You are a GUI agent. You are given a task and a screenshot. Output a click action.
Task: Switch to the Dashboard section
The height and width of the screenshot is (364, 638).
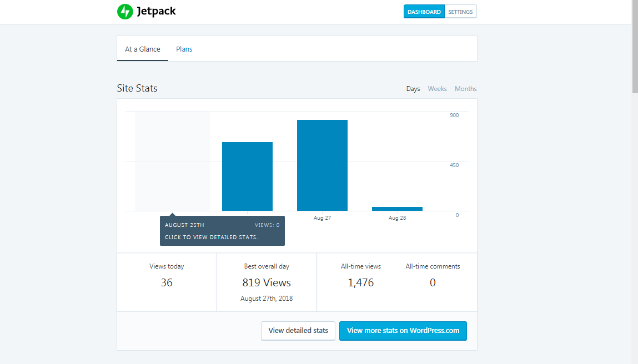(424, 11)
